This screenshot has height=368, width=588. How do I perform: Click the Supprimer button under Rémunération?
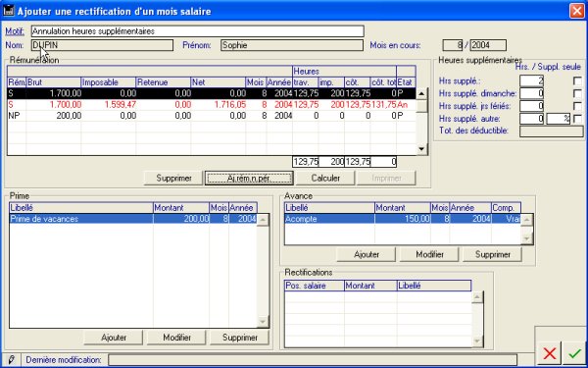[173, 178]
